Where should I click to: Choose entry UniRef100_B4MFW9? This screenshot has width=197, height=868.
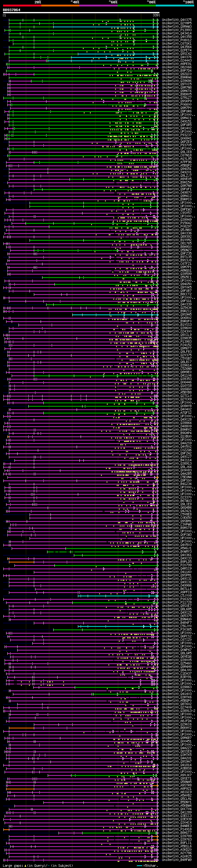177,860
